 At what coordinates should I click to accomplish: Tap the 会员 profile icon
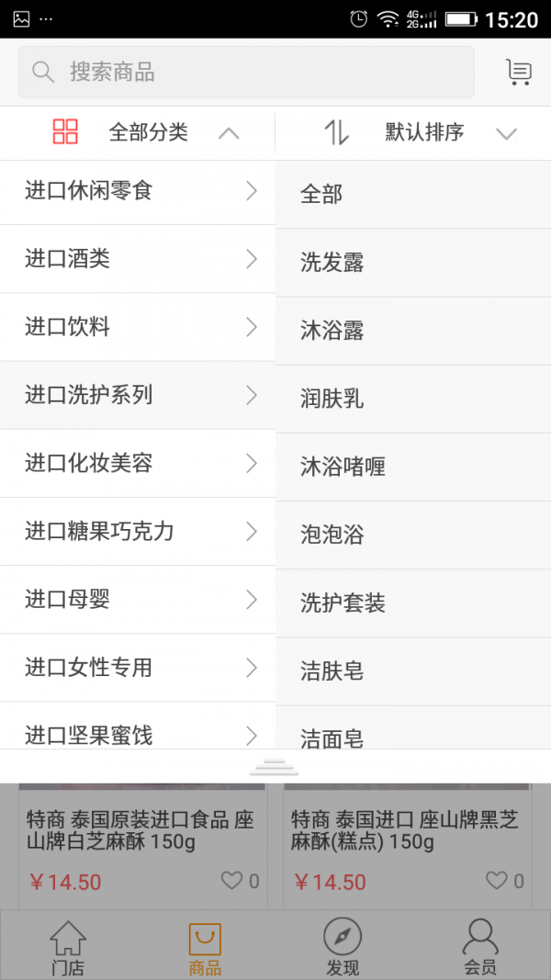480,937
